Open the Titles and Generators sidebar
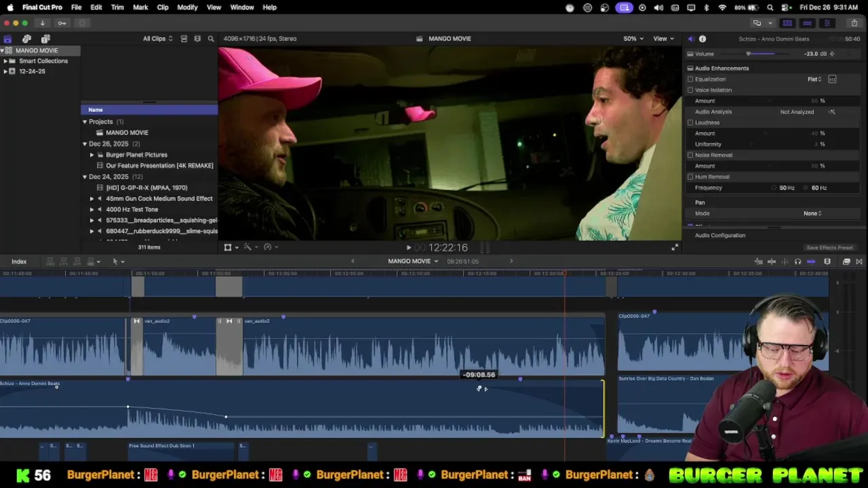868x488 pixels. (x=45, y=39)
